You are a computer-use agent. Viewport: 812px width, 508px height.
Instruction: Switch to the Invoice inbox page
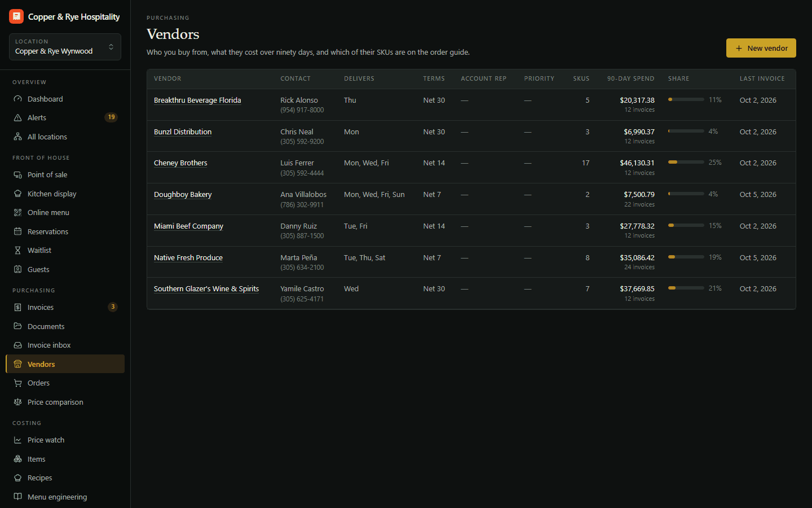[x=65, y=345]
